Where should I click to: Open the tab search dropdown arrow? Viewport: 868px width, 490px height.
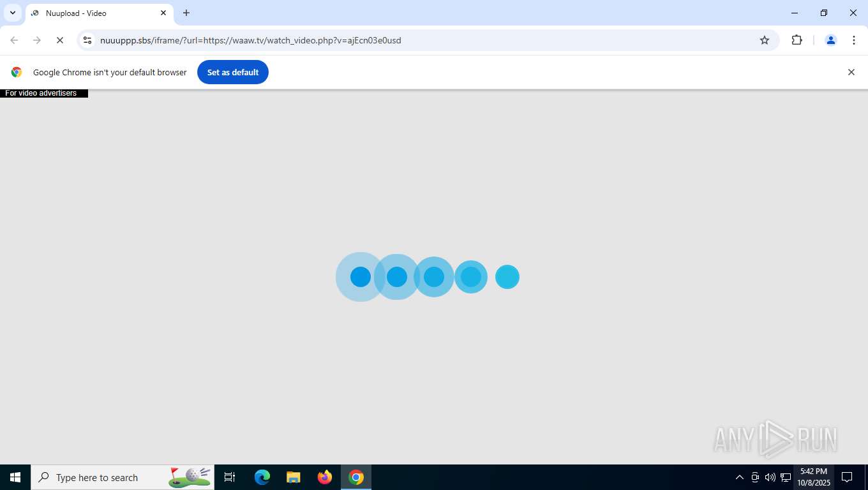pyautogui.click(x=12, y=13)
